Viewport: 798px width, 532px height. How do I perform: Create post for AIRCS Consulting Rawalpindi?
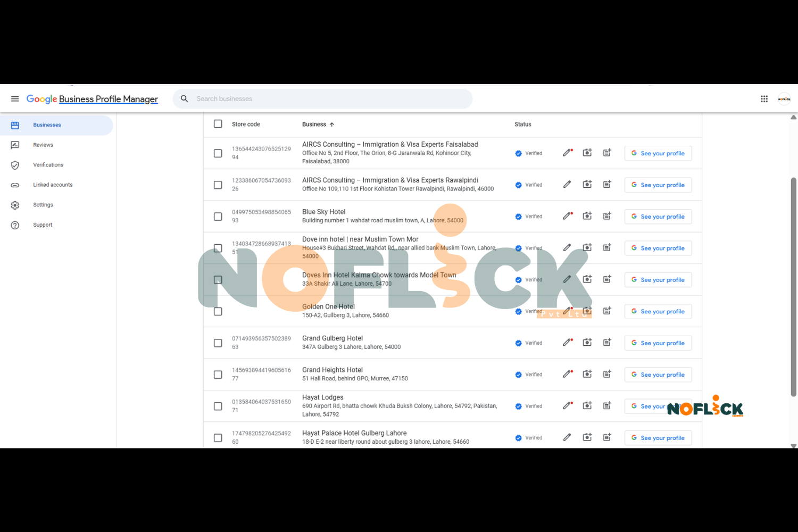point(607,185)
